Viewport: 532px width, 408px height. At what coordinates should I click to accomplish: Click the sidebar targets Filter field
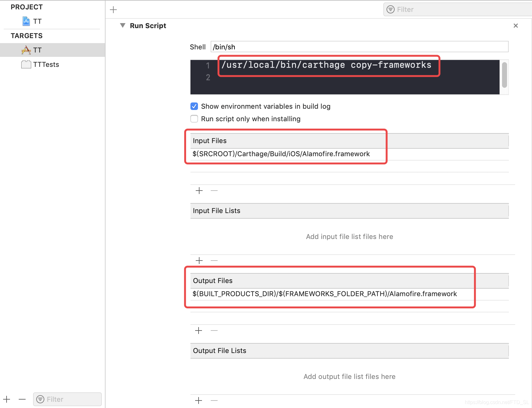point(67,399)
